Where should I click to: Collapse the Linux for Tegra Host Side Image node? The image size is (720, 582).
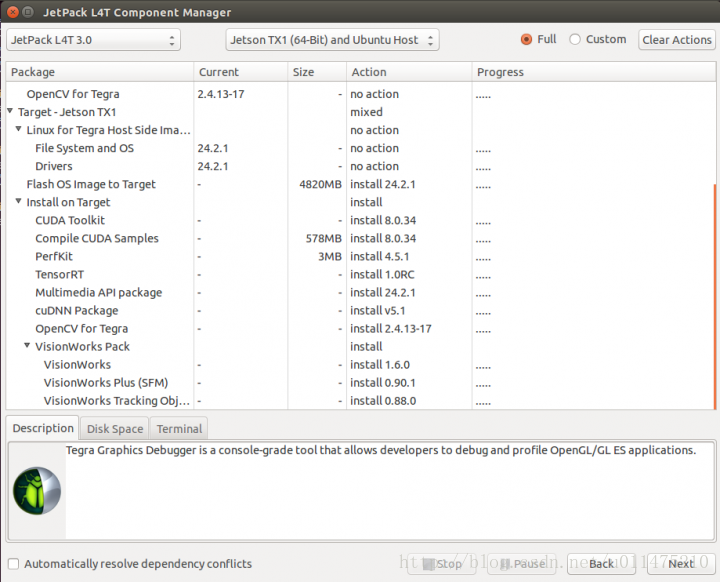point(18,129)
